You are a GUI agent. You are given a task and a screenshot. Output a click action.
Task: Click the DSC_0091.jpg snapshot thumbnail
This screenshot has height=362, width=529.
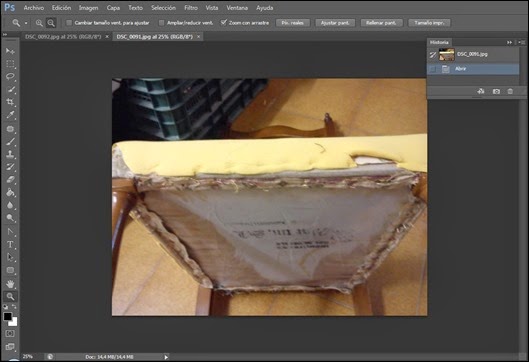click(x=446, y=54)
